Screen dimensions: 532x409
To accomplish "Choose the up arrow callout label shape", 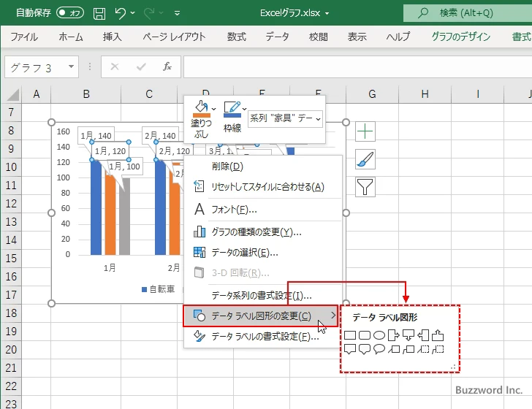I will (438, 335).
